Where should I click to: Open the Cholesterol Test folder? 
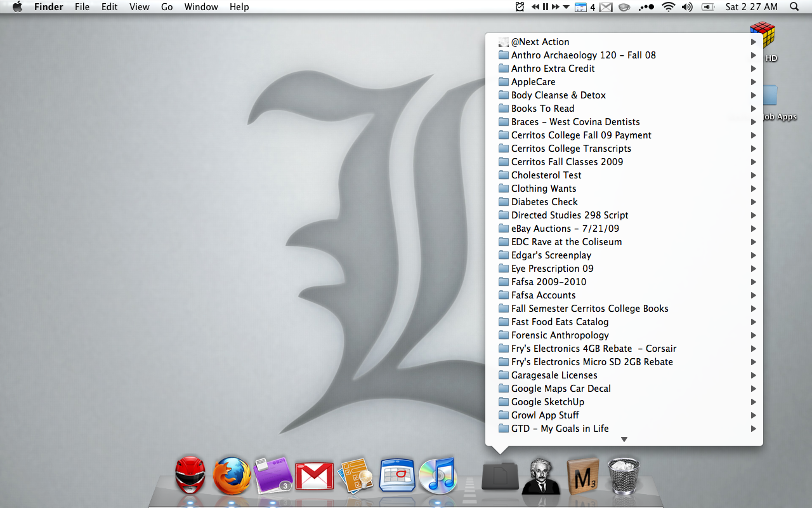coord(624,175)
